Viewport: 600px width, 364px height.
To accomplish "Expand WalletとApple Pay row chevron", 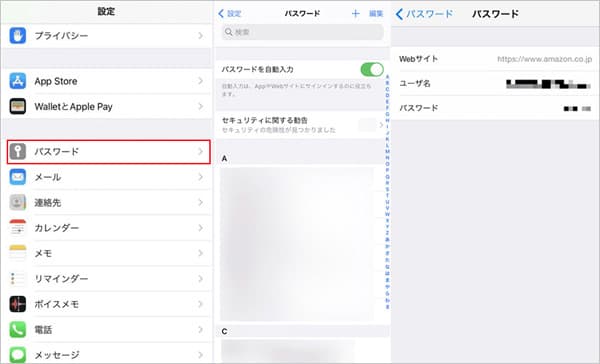I will click(201, 106).
